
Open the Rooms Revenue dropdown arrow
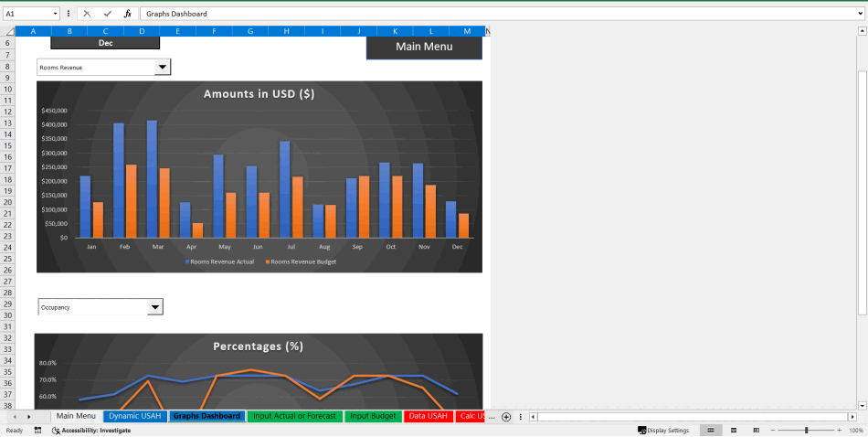click(x=162, y=67)
